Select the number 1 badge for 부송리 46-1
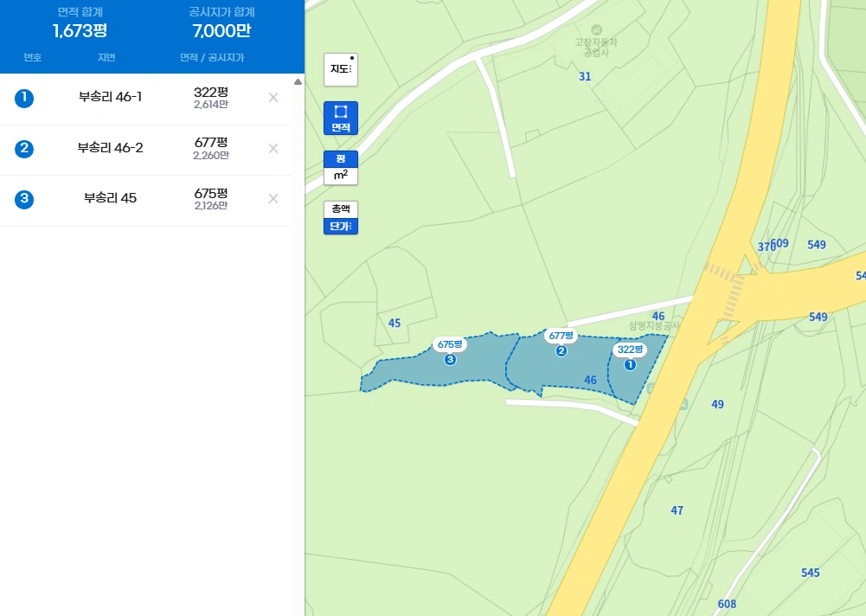 (24, 99)
